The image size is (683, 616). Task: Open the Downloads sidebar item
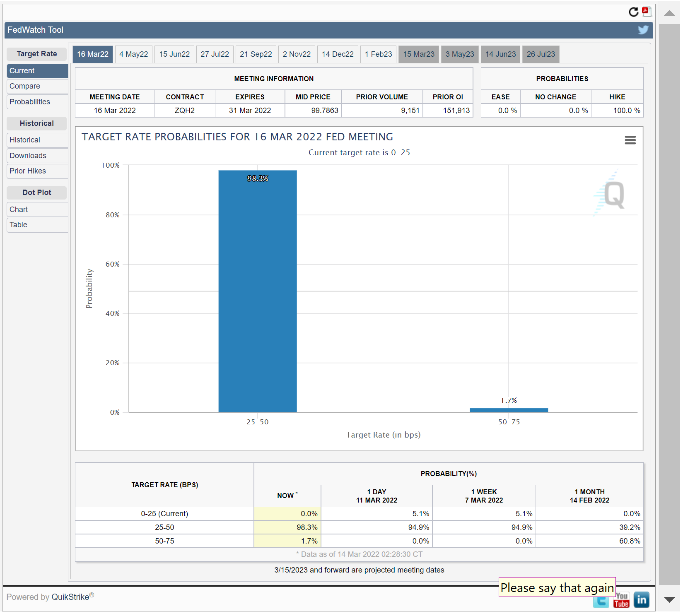(28, 156)
